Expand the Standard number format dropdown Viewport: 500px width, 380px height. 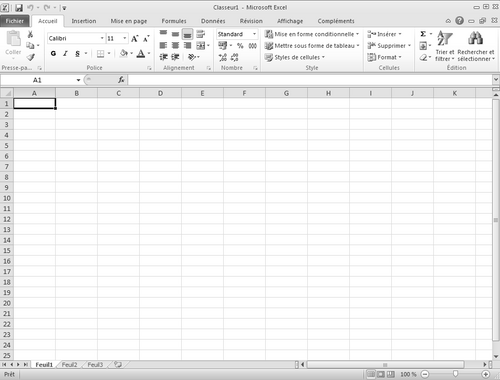[254, 34]
